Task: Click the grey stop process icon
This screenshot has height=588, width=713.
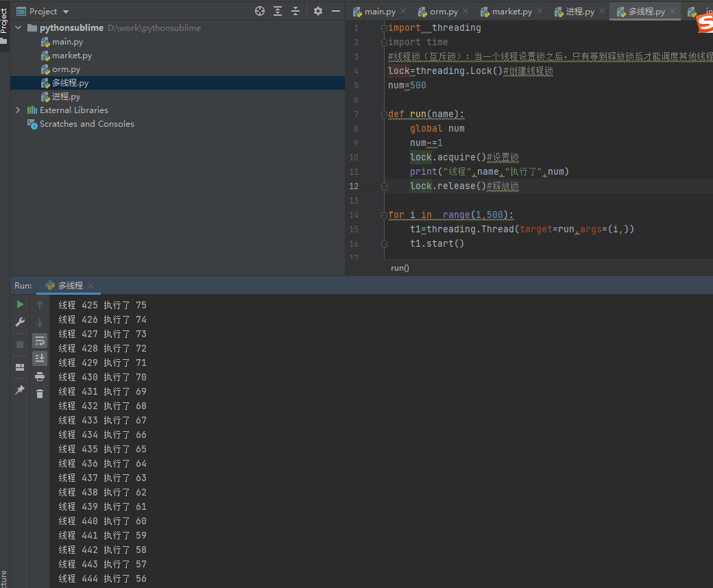Action: click(x=20, y=344)
